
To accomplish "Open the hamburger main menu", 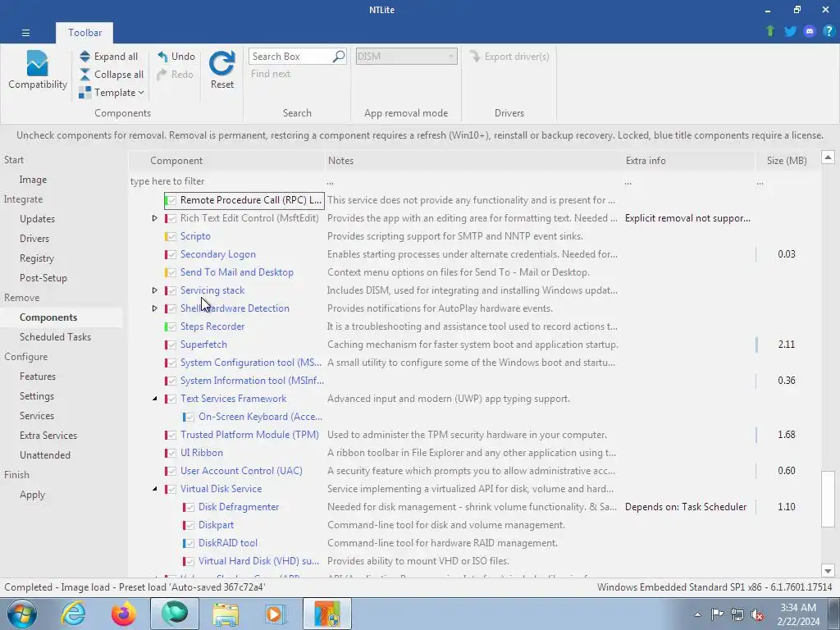I will [25, 33].
